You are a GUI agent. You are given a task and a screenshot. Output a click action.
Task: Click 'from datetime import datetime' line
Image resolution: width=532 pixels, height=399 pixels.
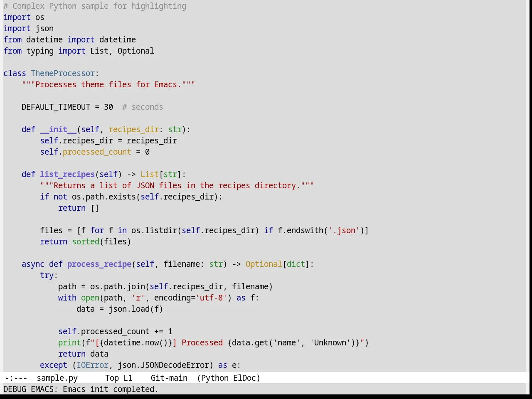coord(69,39)
